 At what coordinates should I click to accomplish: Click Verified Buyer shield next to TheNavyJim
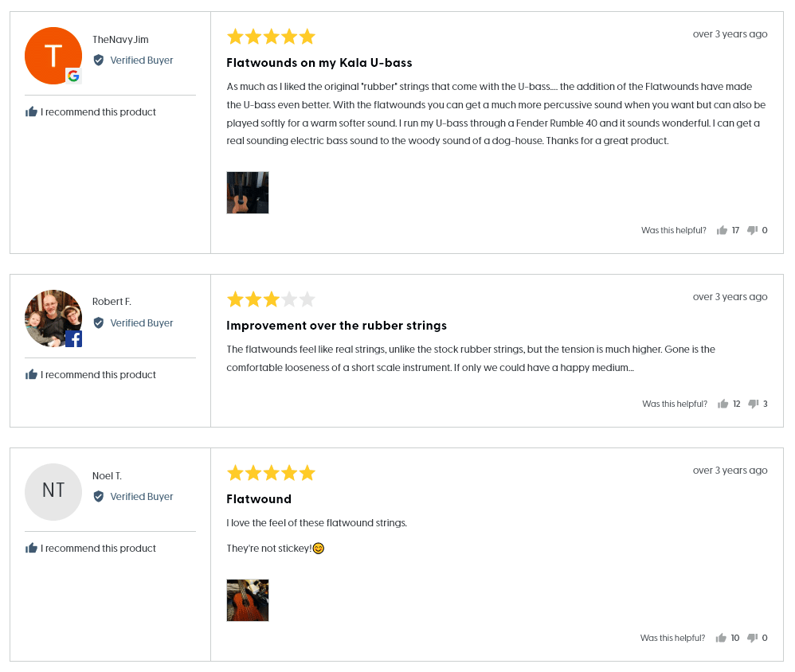(99, 61)
